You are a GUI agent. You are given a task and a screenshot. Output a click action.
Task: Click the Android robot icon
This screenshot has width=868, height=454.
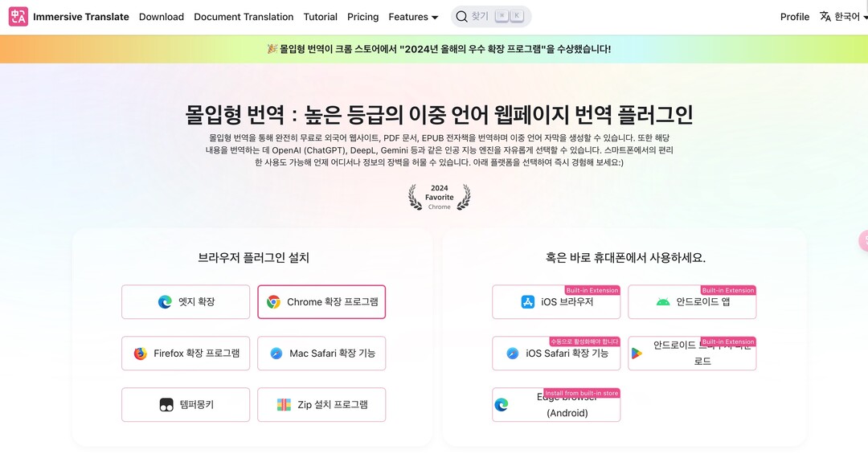coord(663,302)
